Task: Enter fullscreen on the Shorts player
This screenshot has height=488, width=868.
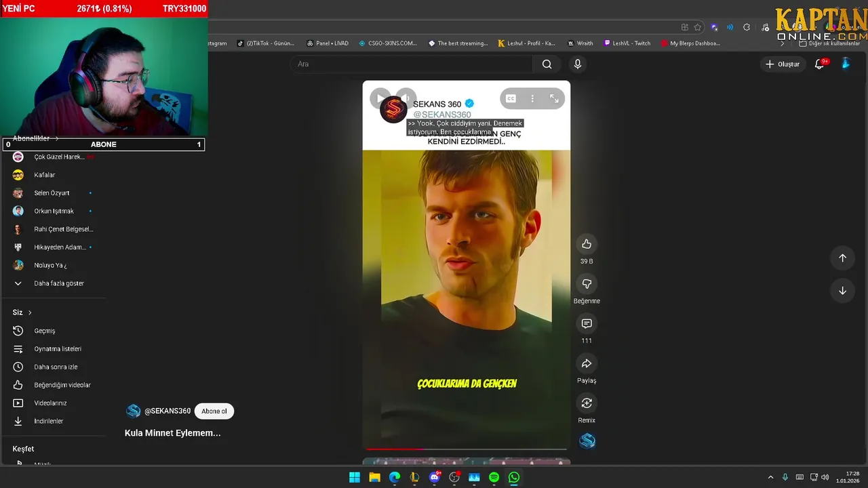Action: [554, 98]
